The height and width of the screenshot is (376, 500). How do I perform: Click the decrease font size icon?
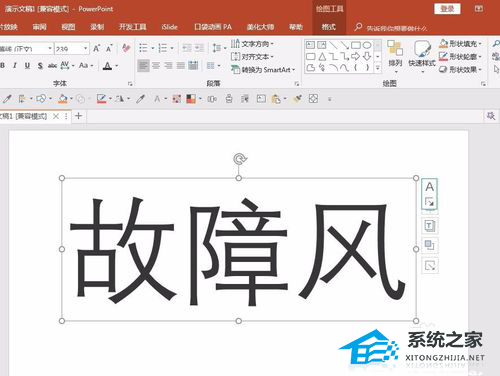pos(109,48)
